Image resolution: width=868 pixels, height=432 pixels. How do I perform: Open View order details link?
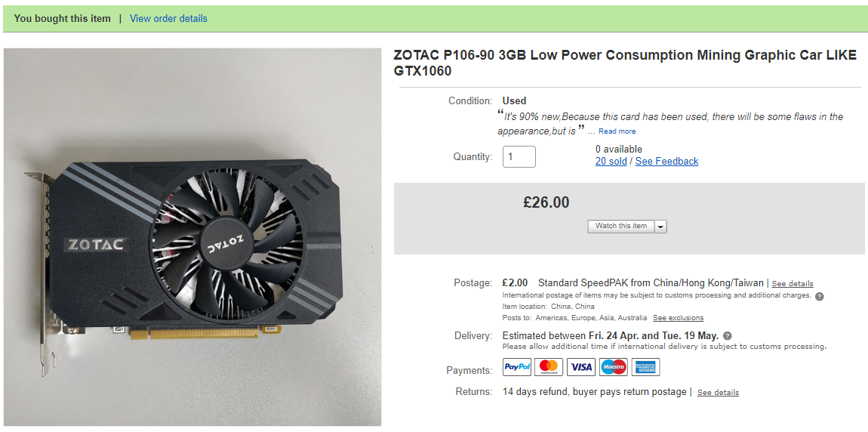pos(168,18)
